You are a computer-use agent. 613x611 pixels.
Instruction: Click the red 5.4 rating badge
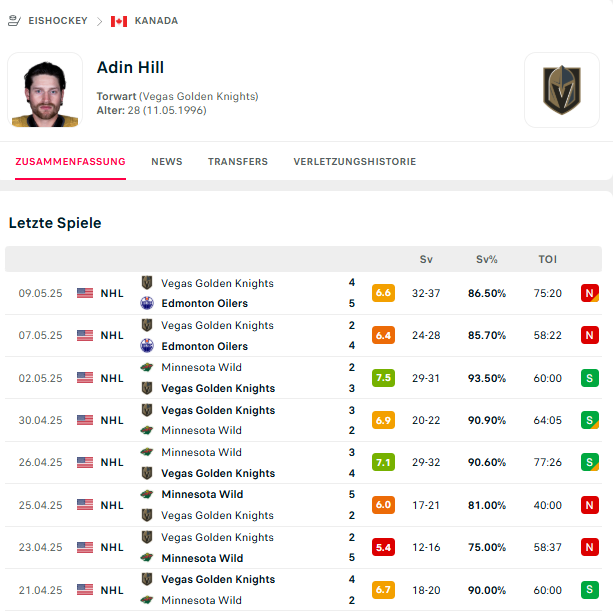383,547
